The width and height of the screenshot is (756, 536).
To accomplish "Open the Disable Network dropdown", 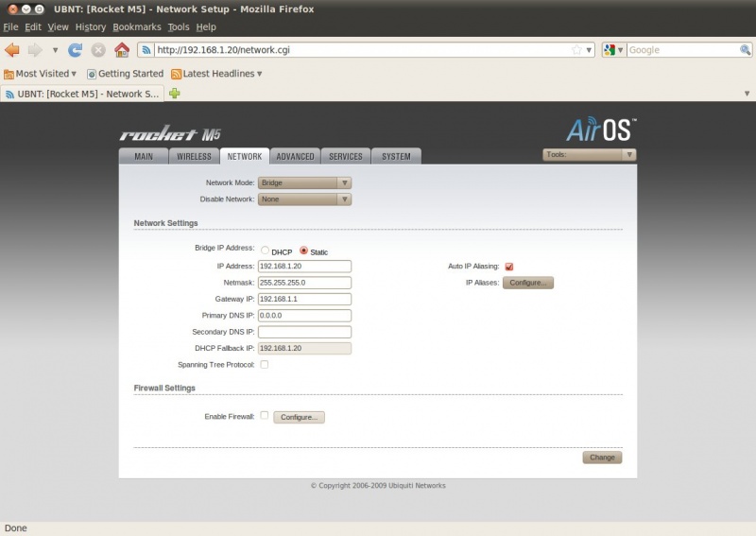I will tap(304, 199).
